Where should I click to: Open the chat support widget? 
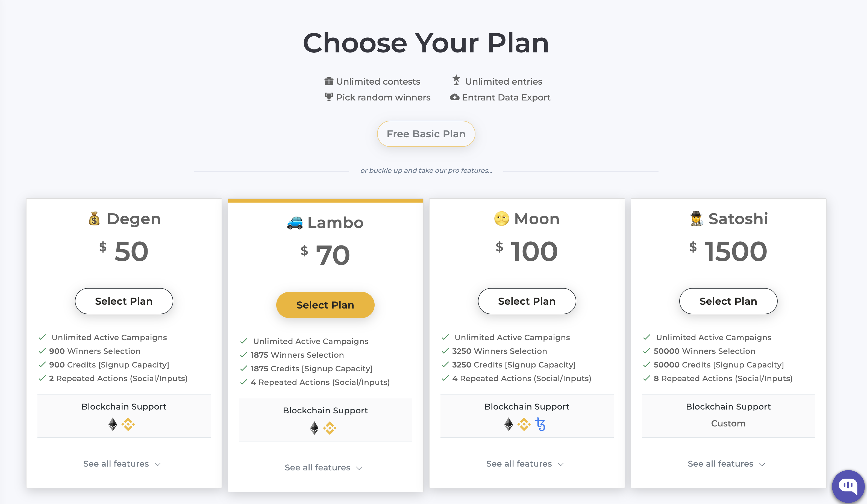[848, 486]
